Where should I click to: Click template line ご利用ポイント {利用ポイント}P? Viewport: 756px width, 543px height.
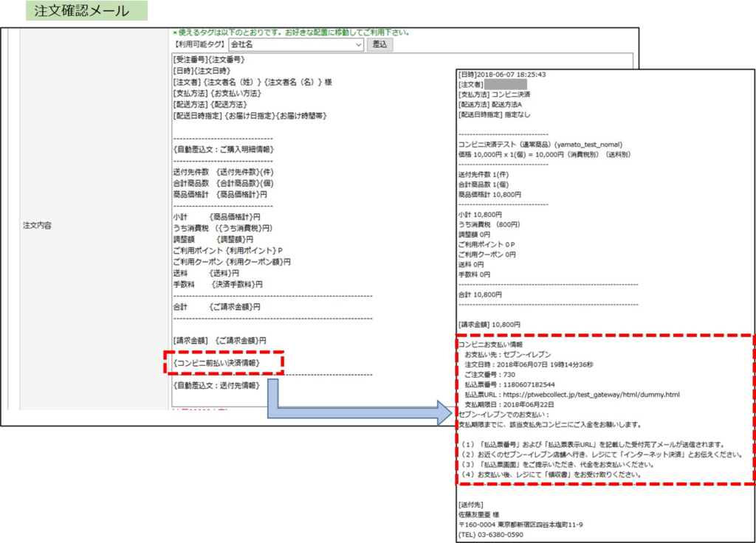[x=227, y=251]
